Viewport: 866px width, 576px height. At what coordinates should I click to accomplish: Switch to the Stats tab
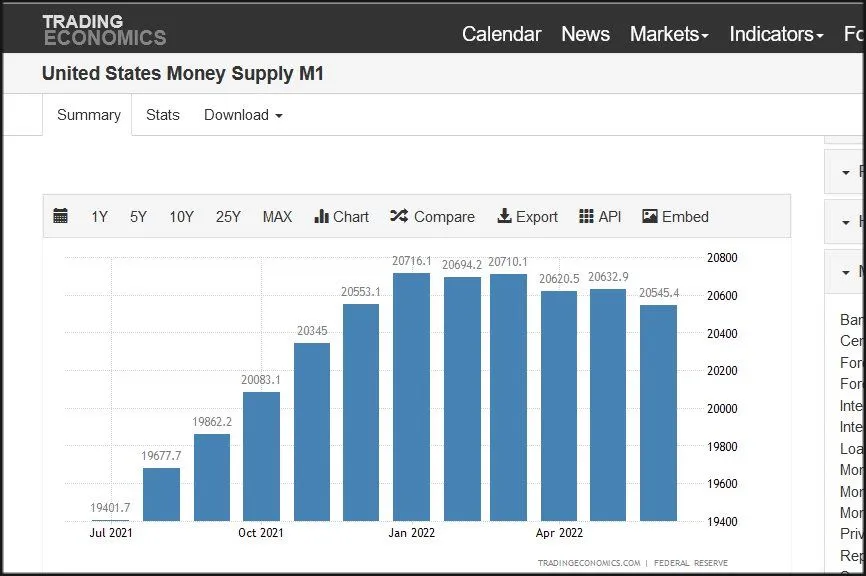pos(163,115)
